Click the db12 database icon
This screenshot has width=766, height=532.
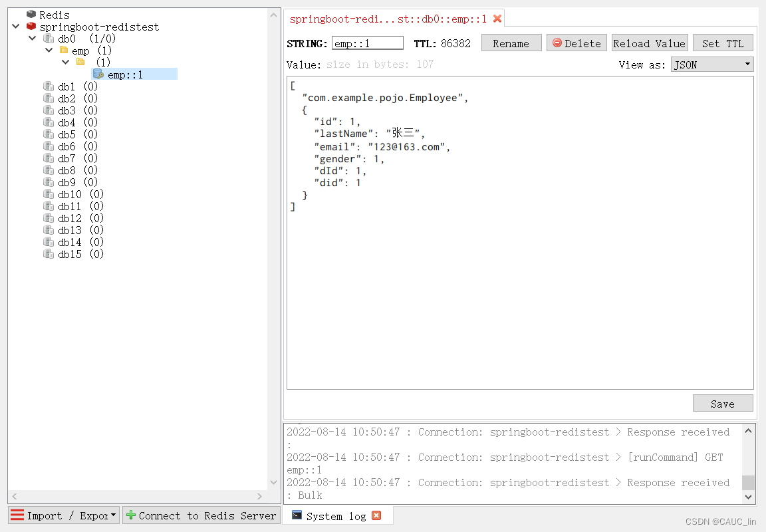tap(49, 218)
